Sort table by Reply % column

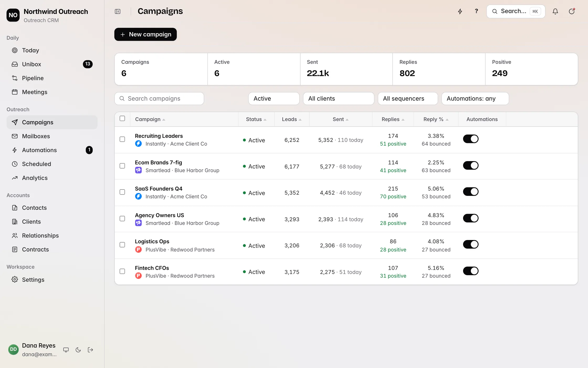(436, 119)
